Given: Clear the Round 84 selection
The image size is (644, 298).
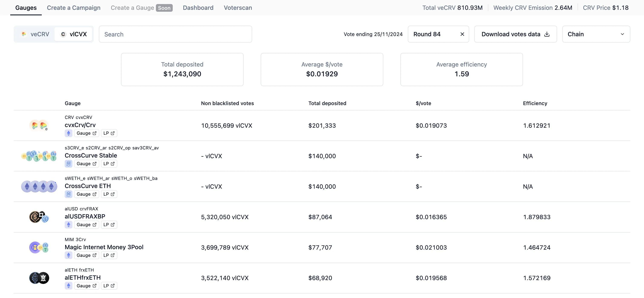Looking at the screenshot, I should (462, 34).
